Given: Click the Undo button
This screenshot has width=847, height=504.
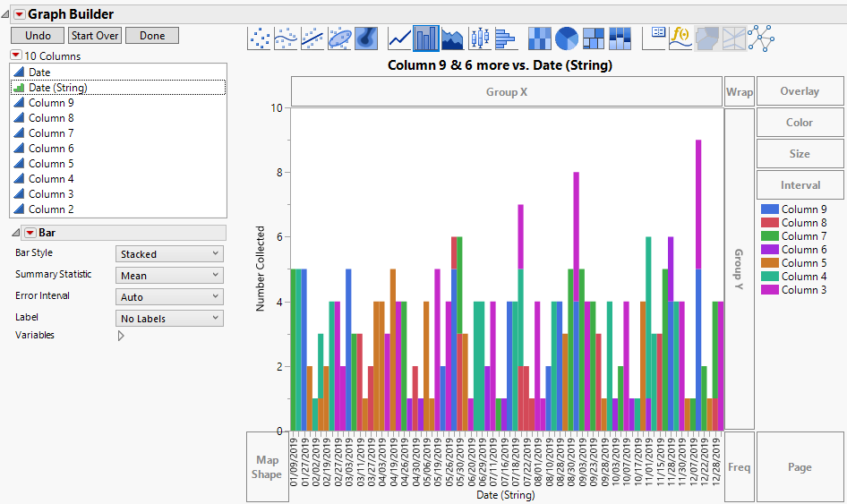Looking at the screenshot, I should [x=38, y=36].
